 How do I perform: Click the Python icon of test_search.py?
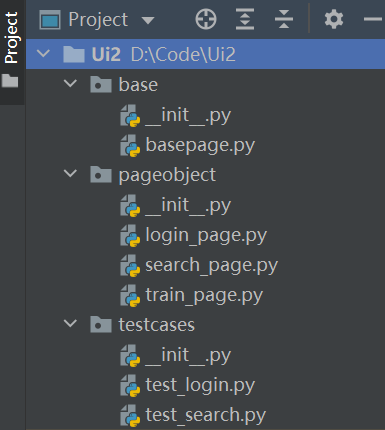point(130,416)
